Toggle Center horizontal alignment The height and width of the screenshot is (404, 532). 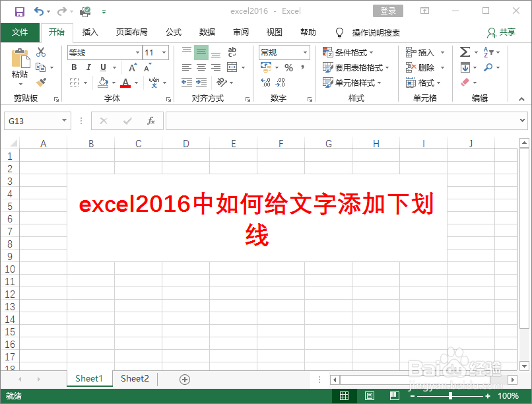pos(201,67)
